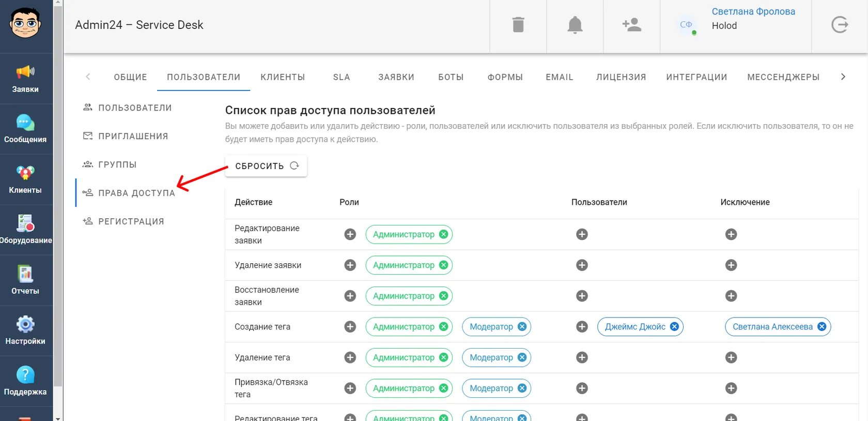This screenshot has width=868, height=421.
Task: Click the add user icon in header
Action: point(632,25)
